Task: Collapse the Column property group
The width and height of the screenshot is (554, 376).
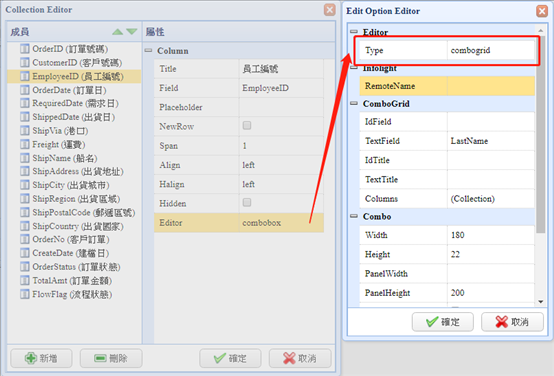Action: click(148, 51)
